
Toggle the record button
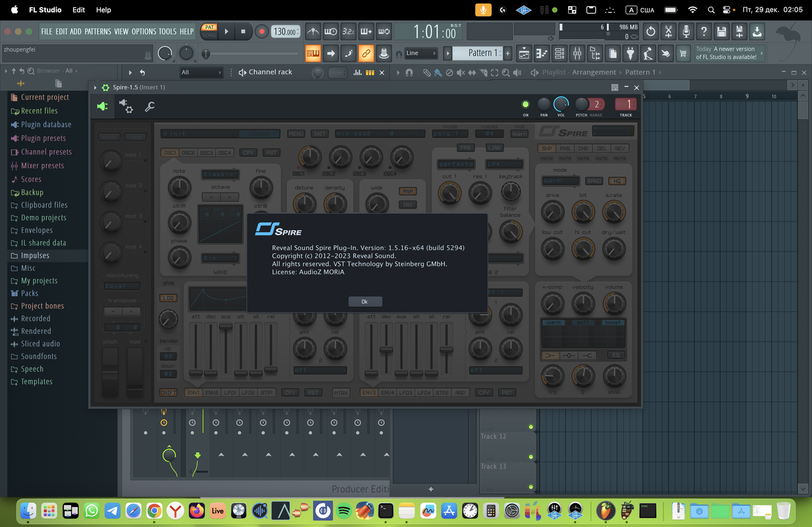pos(262,31)
